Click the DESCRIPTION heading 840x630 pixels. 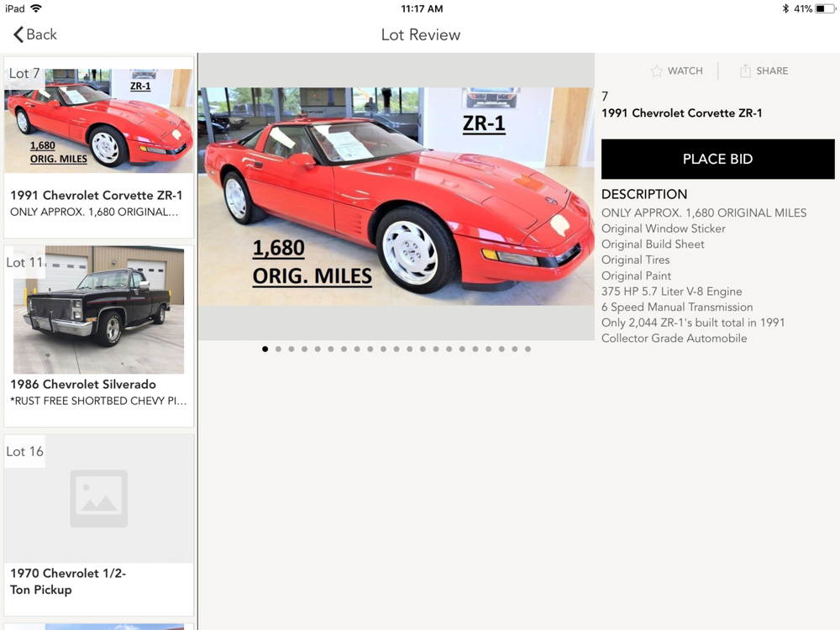tap(644, 194)
